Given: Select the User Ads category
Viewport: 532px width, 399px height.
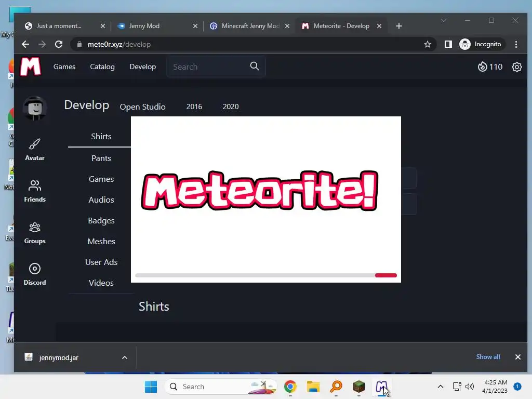Looking at the screenshot, I should point(101,262).
